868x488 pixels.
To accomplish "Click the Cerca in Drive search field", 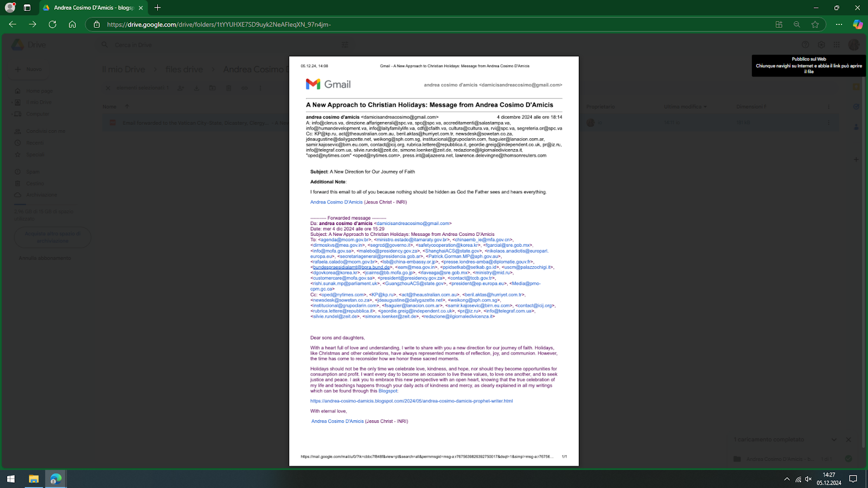I will (225, 45).
